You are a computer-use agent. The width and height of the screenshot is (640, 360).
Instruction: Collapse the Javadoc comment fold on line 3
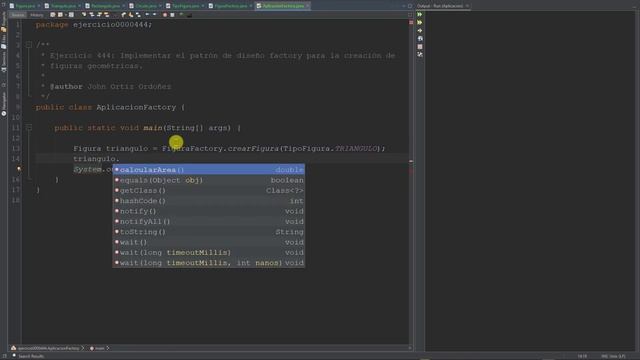coord(29,45)
